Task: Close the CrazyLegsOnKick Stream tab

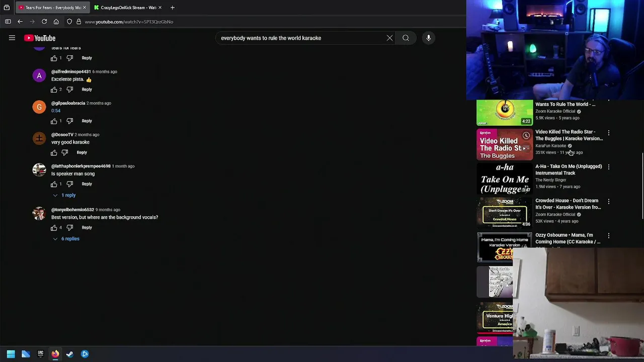Action: click(x=160, y=8)
